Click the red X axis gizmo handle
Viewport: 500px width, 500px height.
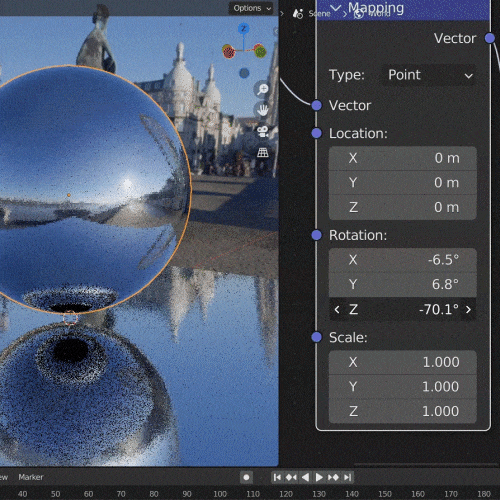pyautogui.click(x=229, y=51)
